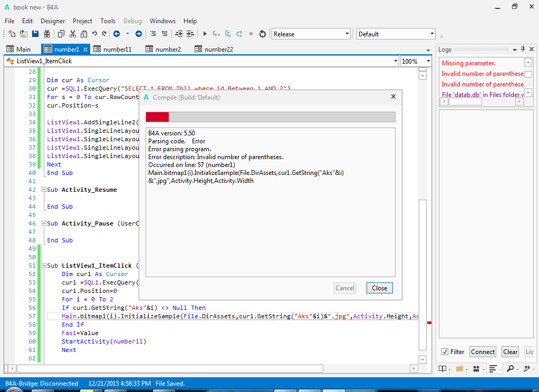The height and width of the screenshot is (392, 539).
Task: Open the Project menu
Action: 82,21
